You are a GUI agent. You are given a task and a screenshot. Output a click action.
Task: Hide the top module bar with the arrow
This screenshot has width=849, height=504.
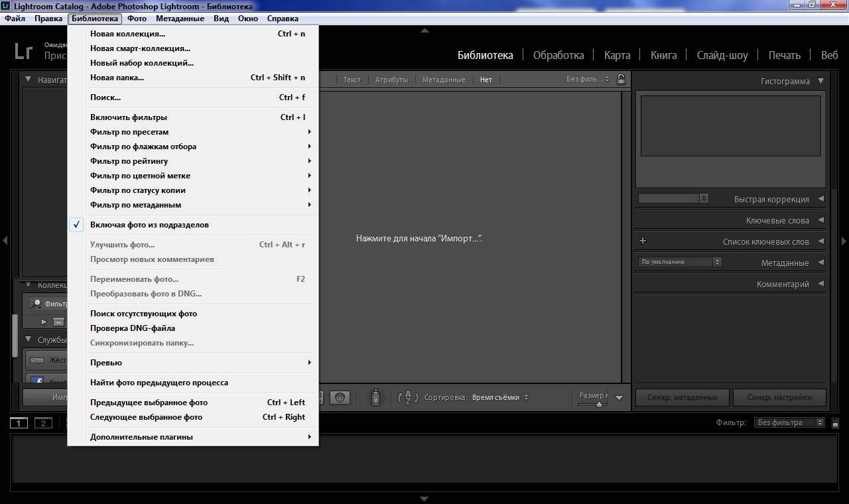click(x=424, y=30)
